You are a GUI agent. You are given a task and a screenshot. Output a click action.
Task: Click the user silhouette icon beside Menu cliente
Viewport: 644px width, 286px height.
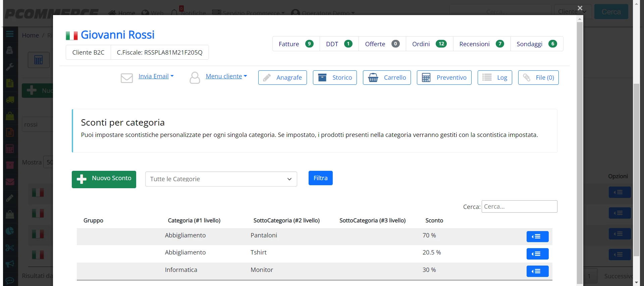click(x=195, y=78)
